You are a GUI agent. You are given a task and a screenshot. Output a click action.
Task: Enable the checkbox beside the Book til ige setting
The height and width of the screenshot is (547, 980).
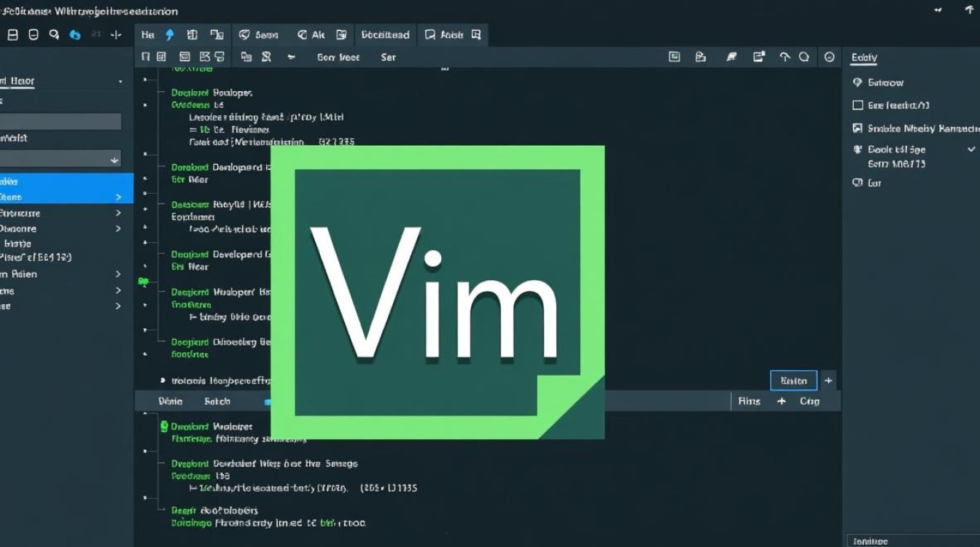tap(857, 149)
